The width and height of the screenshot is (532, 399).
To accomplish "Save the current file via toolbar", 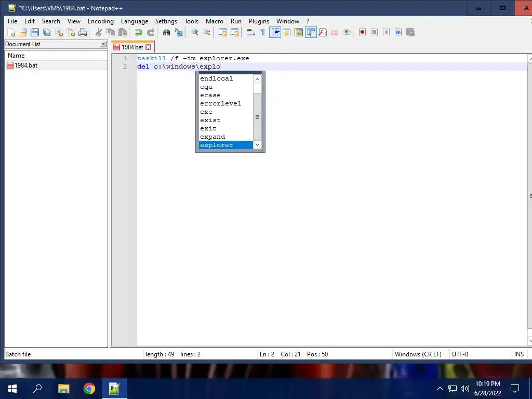I will pos(35,32).
